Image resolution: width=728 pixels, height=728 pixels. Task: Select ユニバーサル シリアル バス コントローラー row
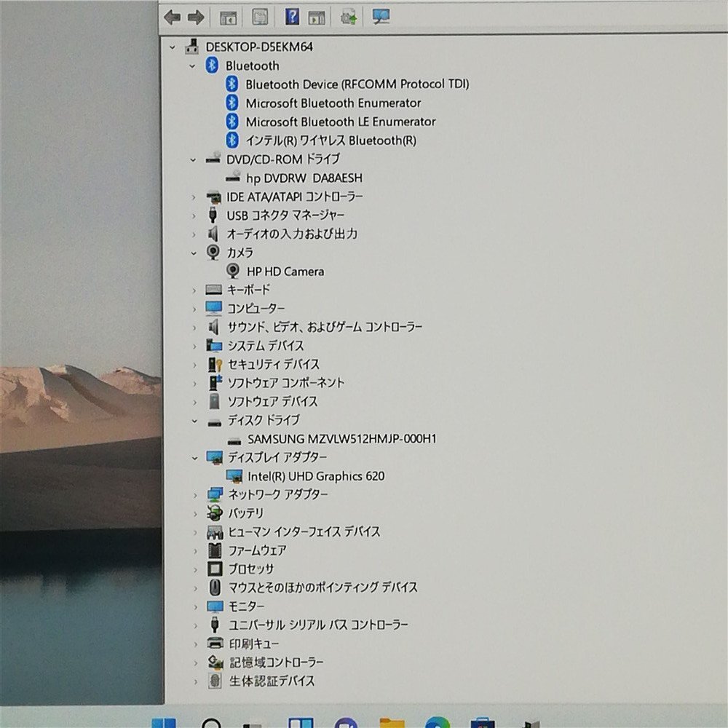[x=319, y=625]
